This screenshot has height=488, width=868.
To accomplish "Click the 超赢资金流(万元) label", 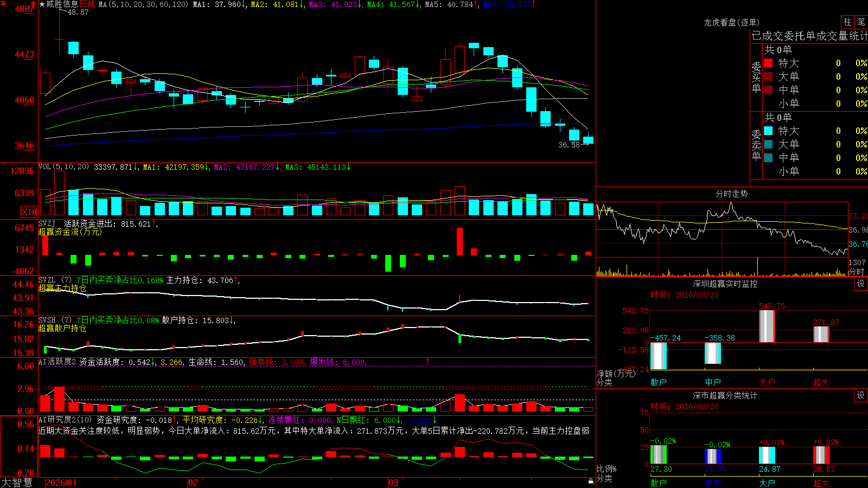I will pos(70,232).
